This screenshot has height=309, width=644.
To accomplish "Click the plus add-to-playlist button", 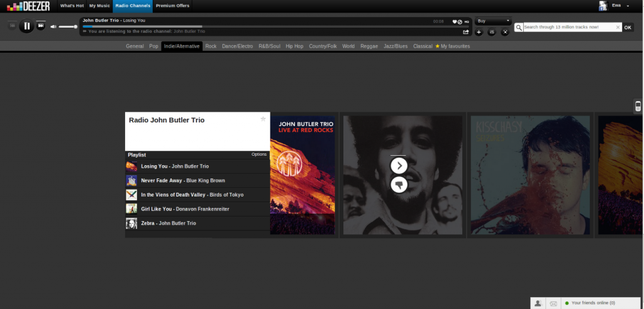I will pyautogui.click(x=479, y=33).
